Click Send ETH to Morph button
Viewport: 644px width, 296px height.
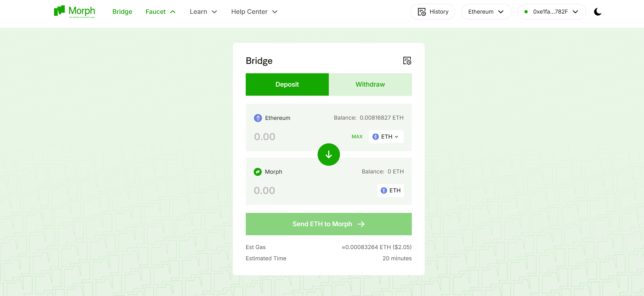[x=329, y=224]
